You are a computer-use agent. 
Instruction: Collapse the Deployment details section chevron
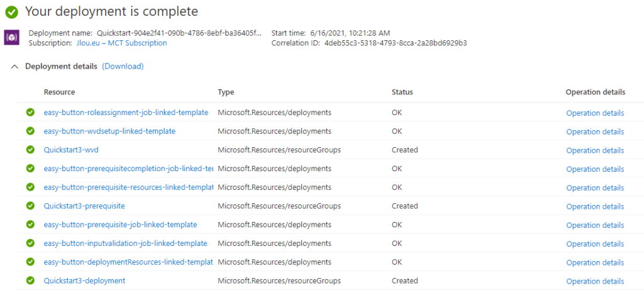click(15, 67)
